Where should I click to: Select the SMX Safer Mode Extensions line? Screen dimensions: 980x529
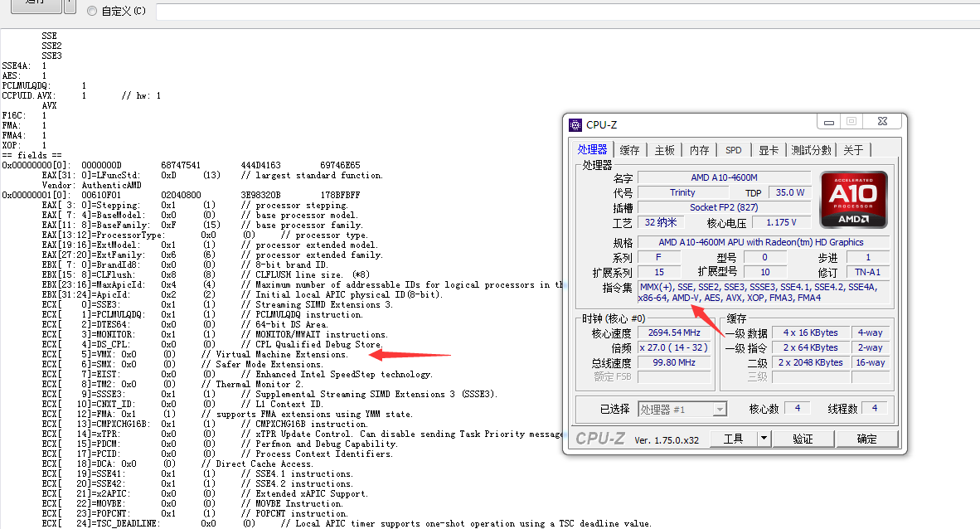(182, 365)
